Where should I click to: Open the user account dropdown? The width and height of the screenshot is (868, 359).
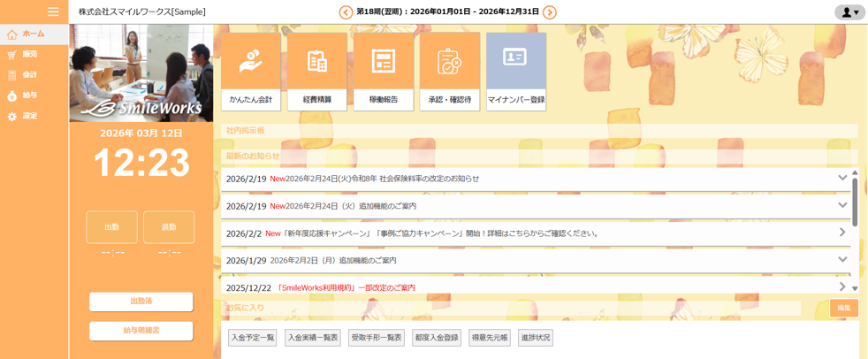tap(849, 12)
